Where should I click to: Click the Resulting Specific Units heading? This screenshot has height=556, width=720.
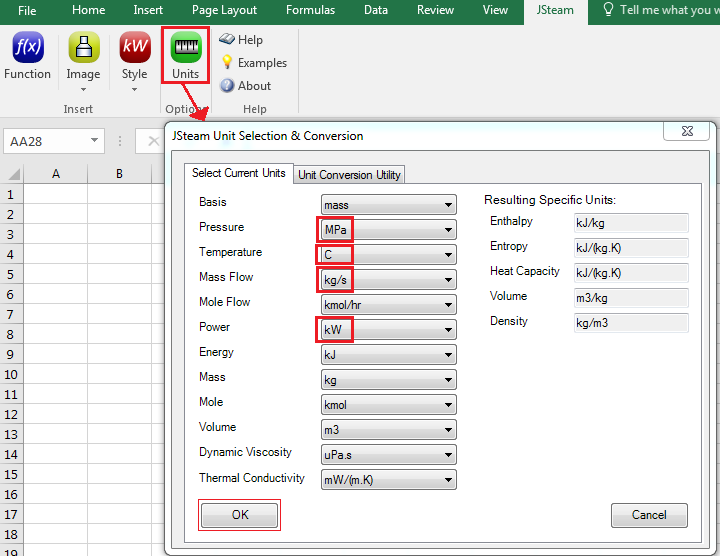(550, 200)
